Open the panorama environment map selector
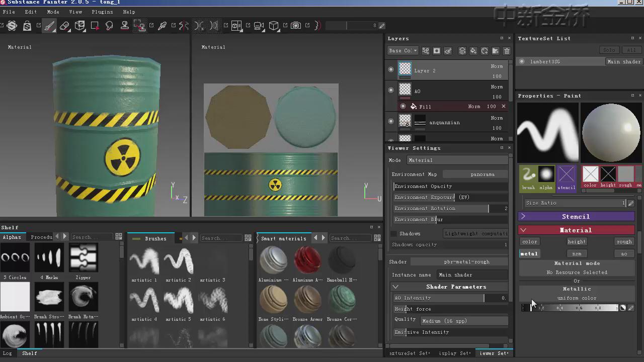Screen dimensions: 644x362 [x=475, y=174]
